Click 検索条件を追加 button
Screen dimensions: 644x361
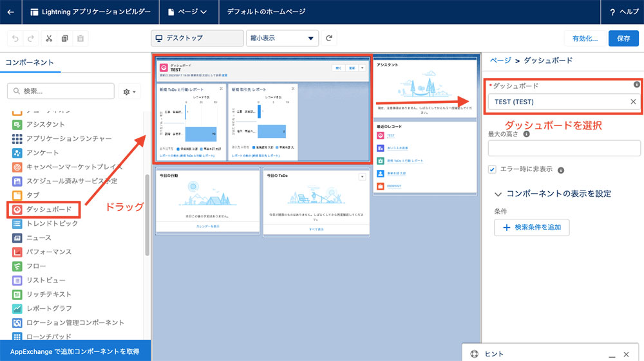pos(531,227)
